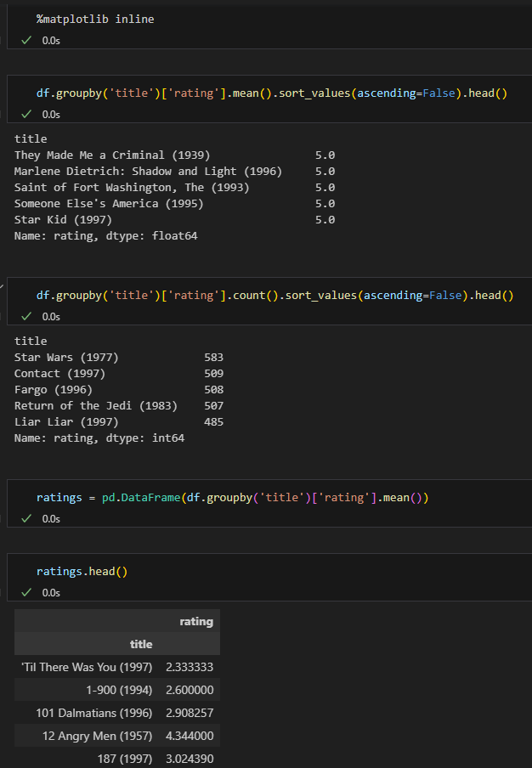Select the '12 Angry Men (1957)' table row
The height and width of the screenshot is (768, 532).
pyautogui.click(x=117, y=737)
